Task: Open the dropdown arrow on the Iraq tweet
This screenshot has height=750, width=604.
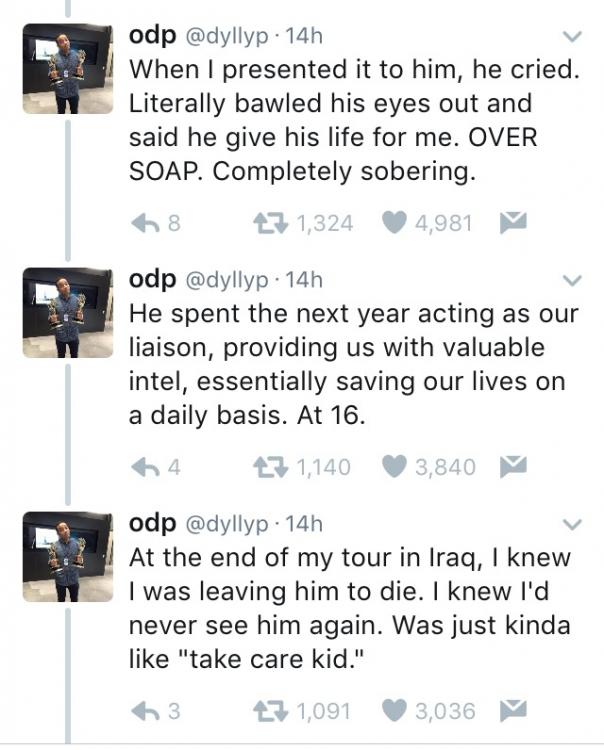Action: [x=572, y=524]
